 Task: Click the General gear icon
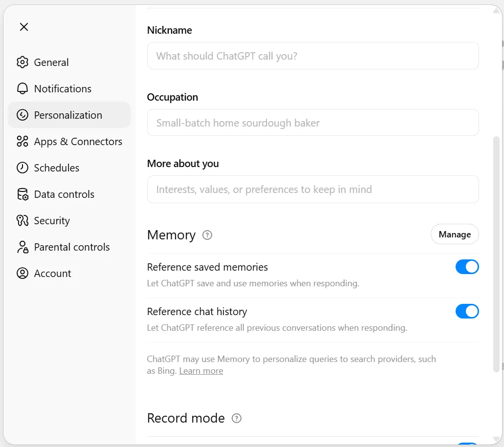tap(22, 63)
